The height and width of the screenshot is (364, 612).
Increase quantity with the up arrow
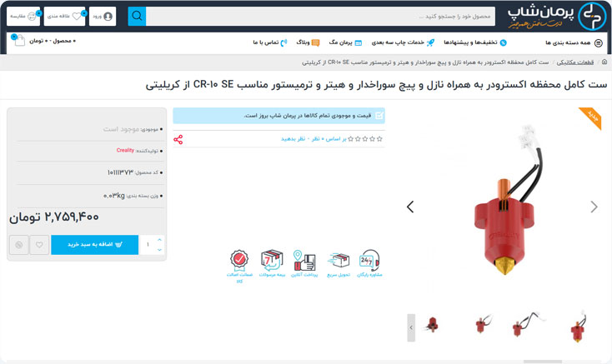pyautogui.click(x=159, y=240)
